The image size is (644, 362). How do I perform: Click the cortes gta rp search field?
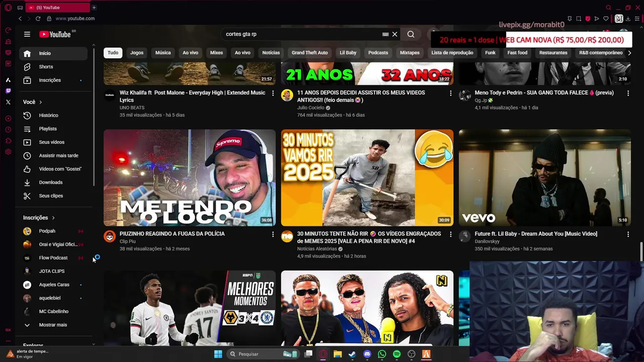point(302,34)
